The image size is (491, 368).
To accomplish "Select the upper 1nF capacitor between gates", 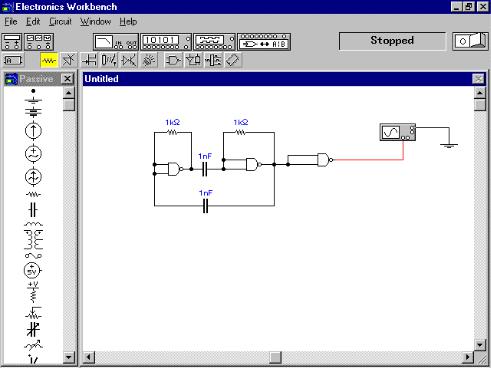I will point(205,170).
